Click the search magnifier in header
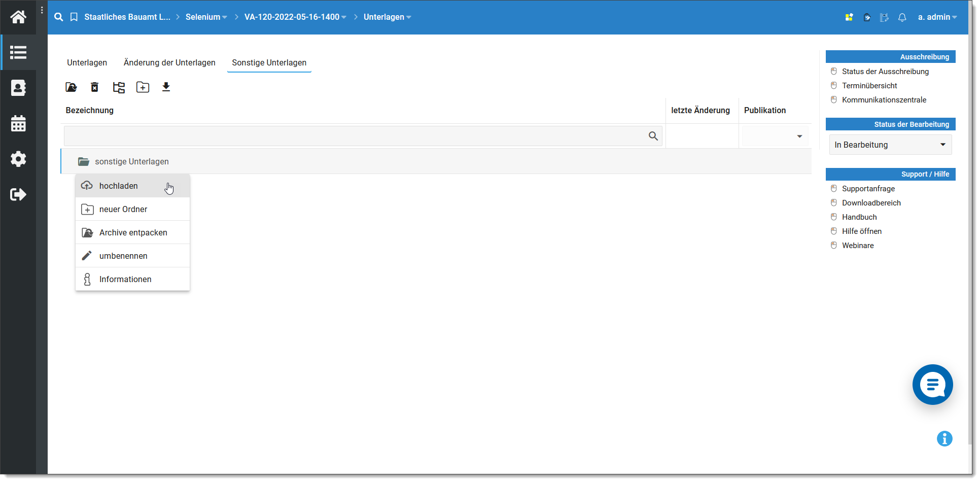980x482 pixels. (59, 17)
